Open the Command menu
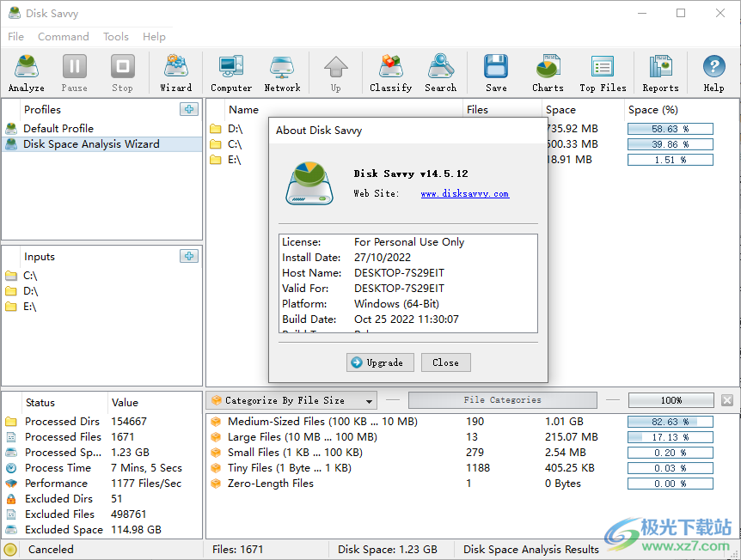The image size is (741, 560). 64,36
